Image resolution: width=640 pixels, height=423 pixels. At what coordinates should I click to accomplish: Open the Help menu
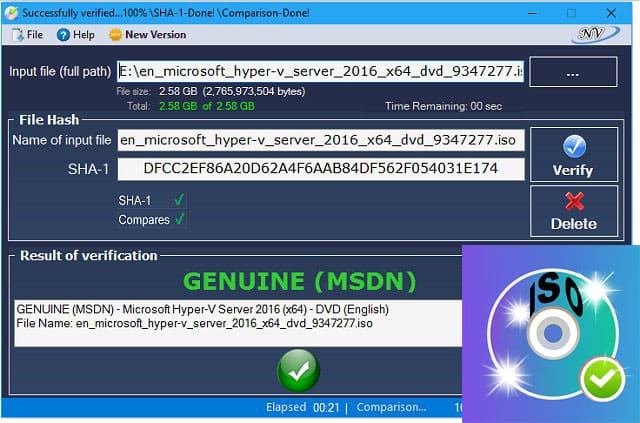click(76, 35)
